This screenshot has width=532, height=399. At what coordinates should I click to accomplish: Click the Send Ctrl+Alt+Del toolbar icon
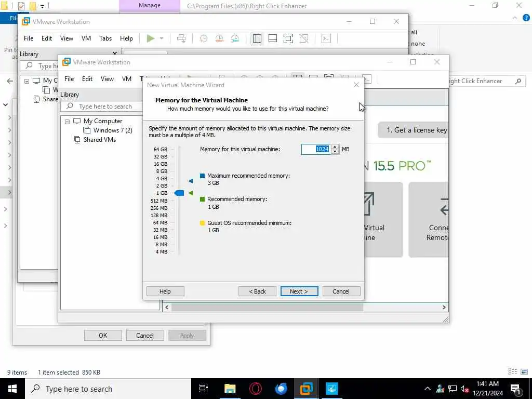(181, 38)
